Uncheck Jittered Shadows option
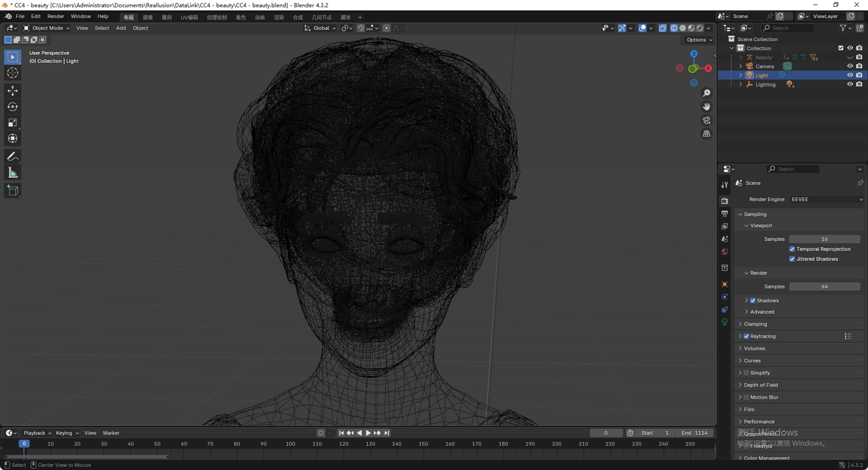 click(x=792, y=259)
